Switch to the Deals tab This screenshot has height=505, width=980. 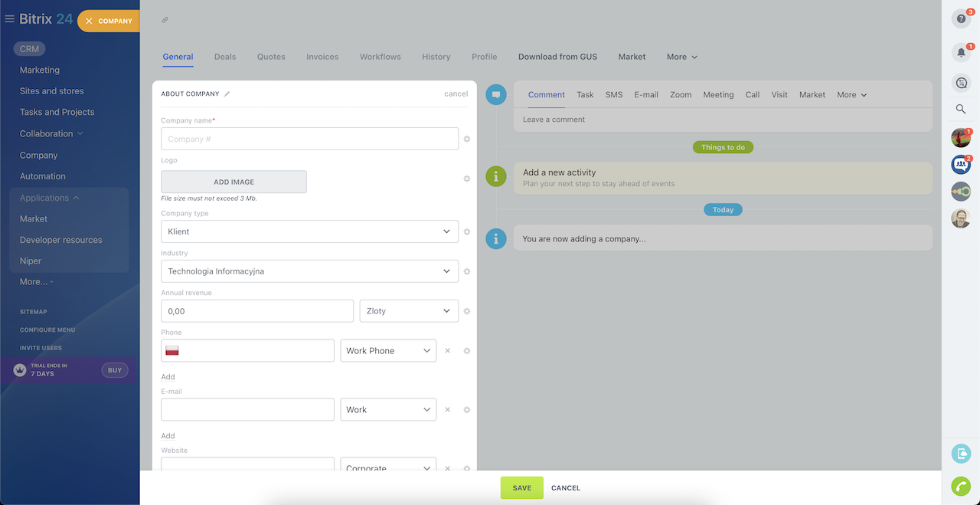pos(225,57)
